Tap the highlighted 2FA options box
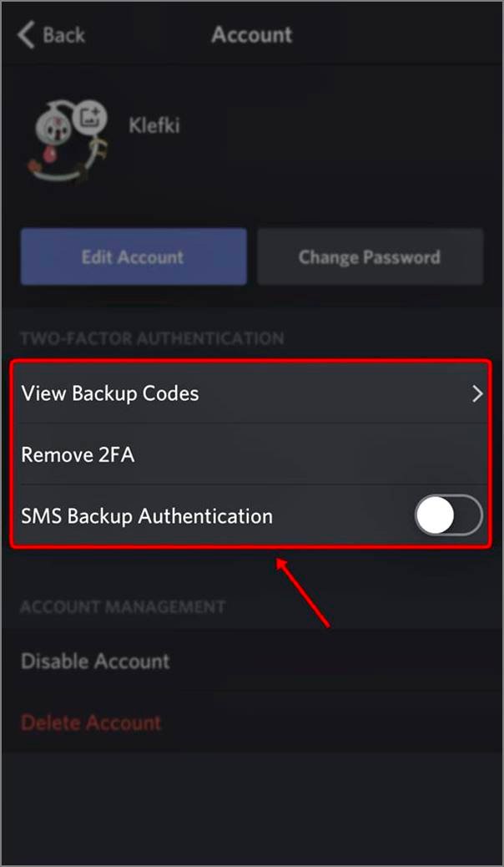504x867 pixels. 250,454
